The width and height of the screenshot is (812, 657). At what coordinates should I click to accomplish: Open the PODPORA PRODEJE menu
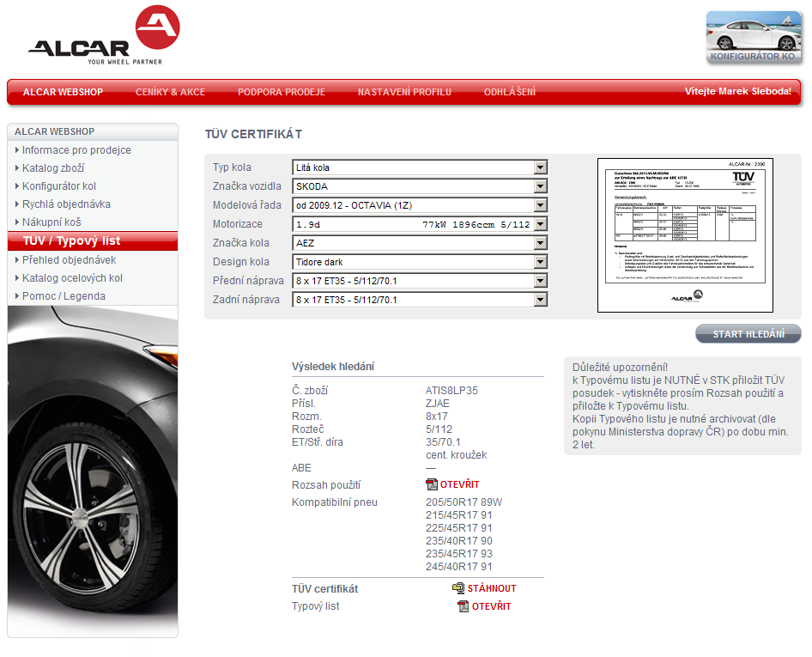click(282, 92)
